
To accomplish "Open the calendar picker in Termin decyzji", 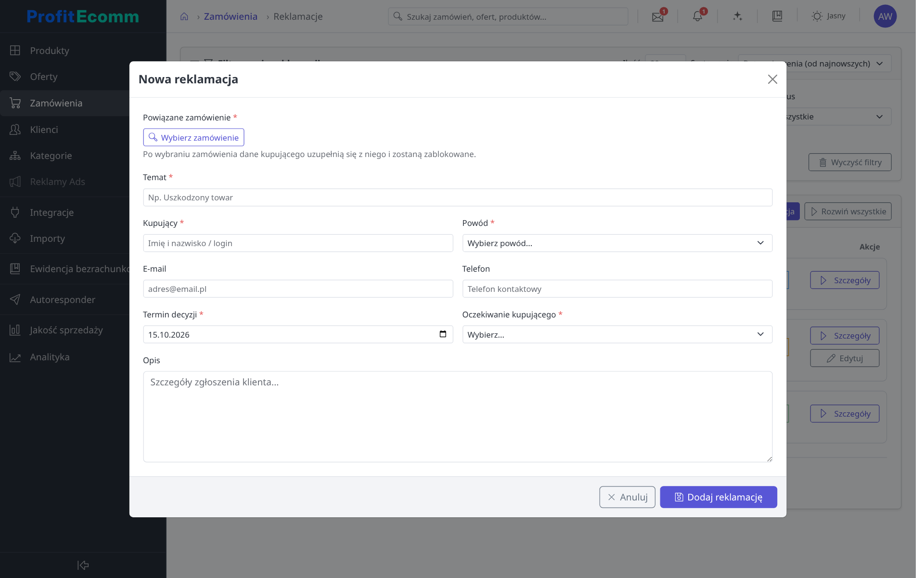I will click(443, 334).
